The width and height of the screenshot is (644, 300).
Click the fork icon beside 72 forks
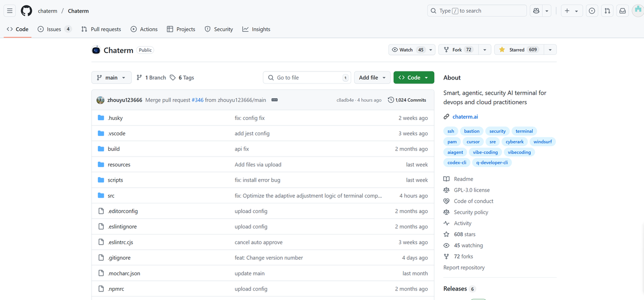pyautogui.click(x=446, y=257)
